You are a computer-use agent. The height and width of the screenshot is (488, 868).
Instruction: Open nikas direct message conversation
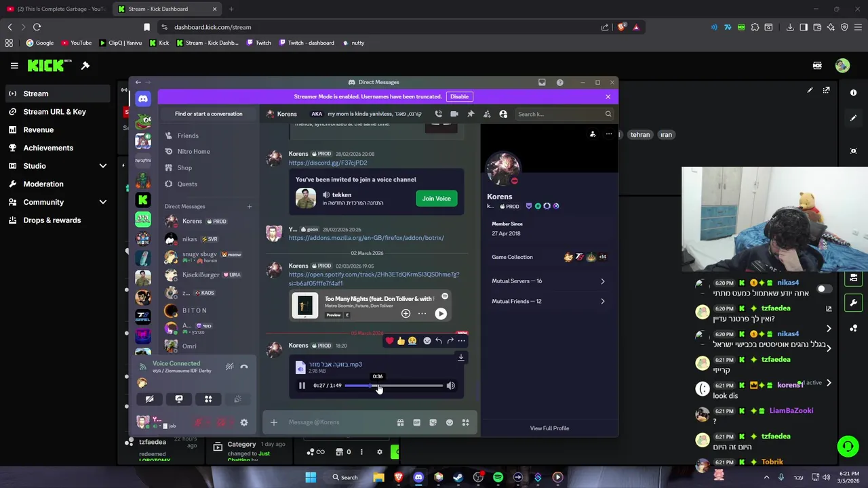(x=208, y=239)
